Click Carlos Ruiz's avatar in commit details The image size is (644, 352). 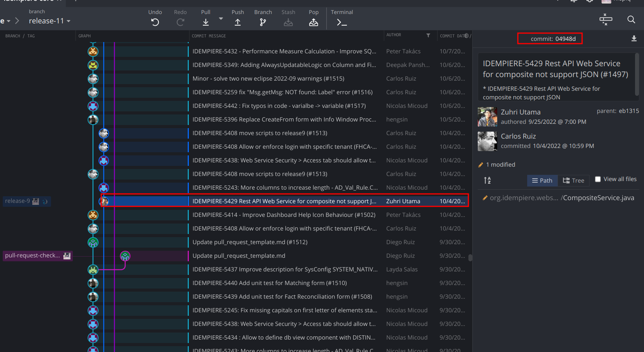[x=487, y=141]
